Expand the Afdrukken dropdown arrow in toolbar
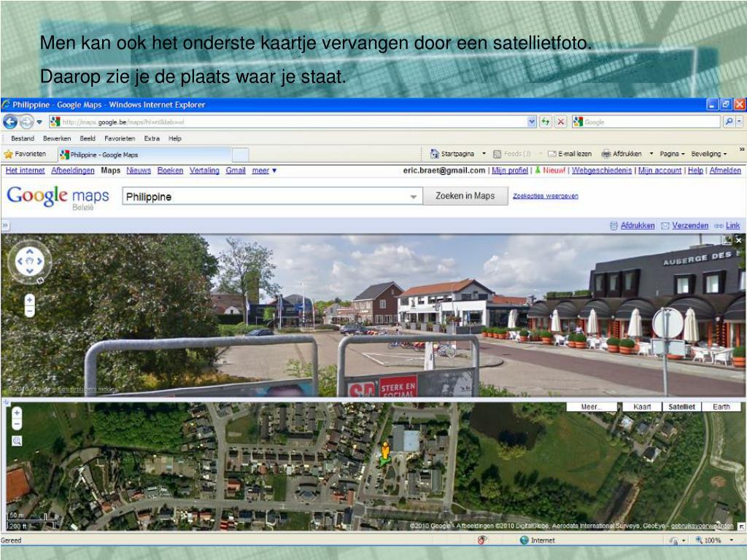Image resolution: width=747 pixels, height=560 pixels. (651, 154)
